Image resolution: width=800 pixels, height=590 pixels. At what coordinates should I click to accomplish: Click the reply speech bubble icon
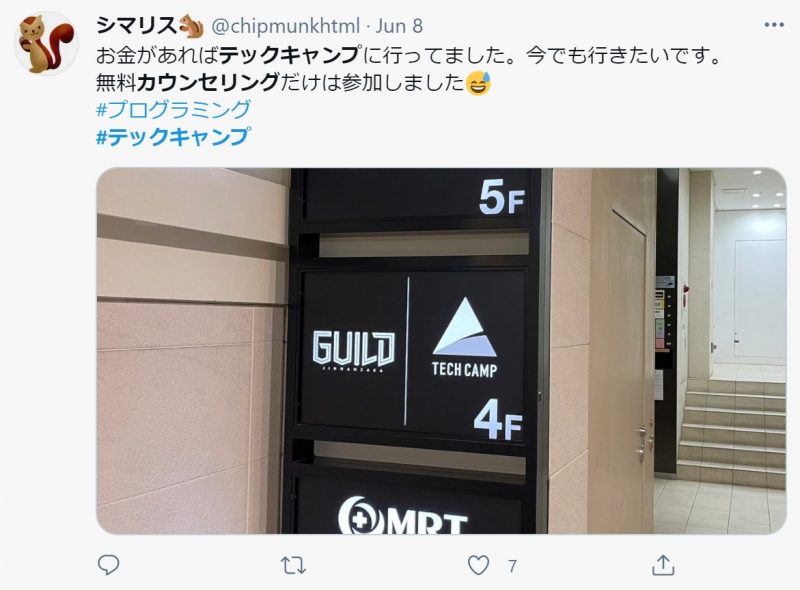point(108,565)
